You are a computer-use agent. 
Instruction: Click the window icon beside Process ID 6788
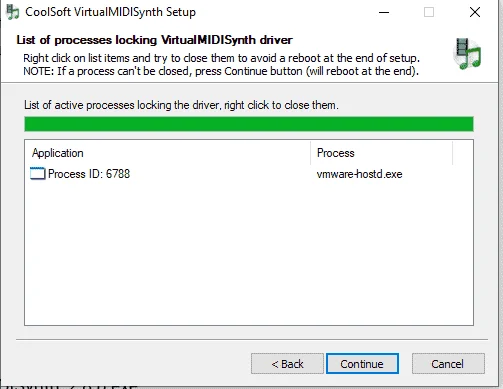37,174
